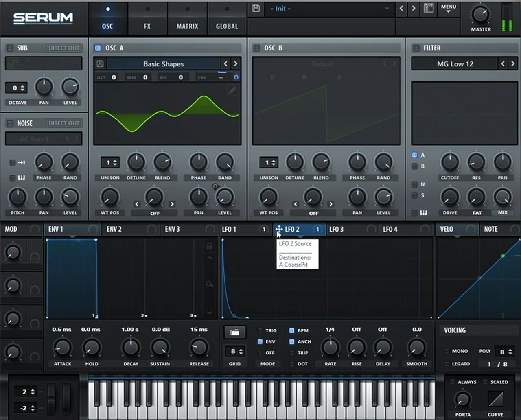The height and width of the screenshot is (420, 521).
Task: Click the envelope zoom magnifier icon
Action: [x=209, y=284]
